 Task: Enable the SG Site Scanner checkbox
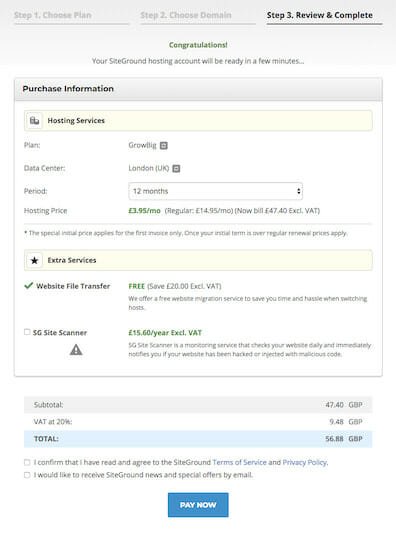point(27,332)
